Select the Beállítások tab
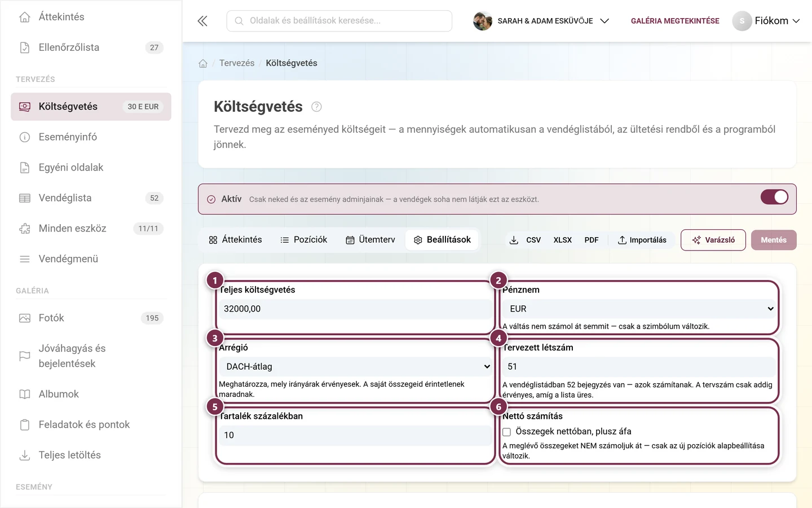The image size is (812, 508). coord(442,240)
